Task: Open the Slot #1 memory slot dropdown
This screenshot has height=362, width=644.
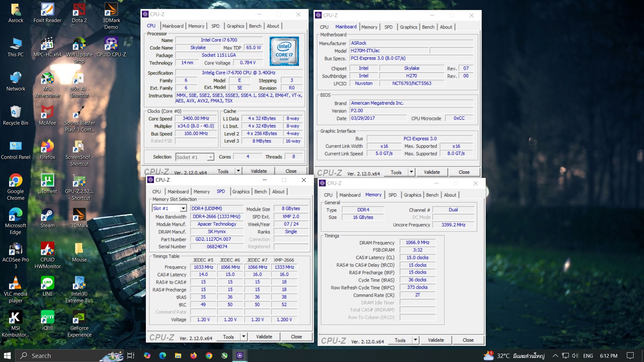Action: click(x=169, y=208)
